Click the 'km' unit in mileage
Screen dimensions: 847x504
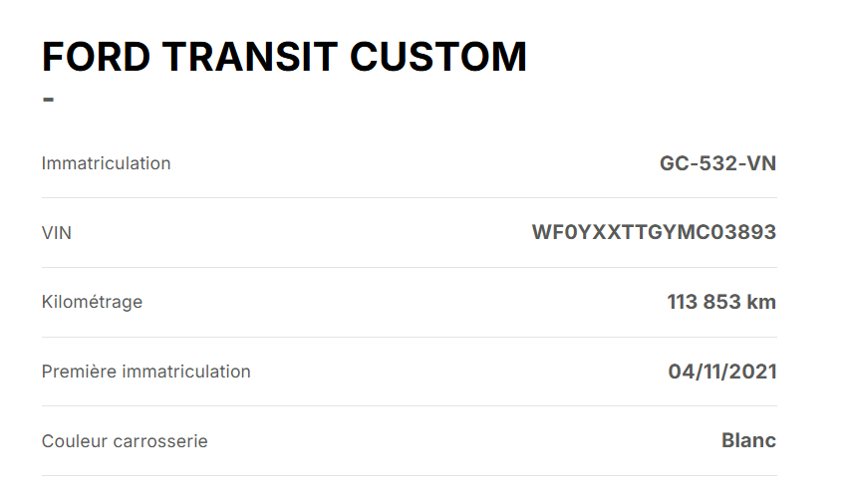[761, 302]
